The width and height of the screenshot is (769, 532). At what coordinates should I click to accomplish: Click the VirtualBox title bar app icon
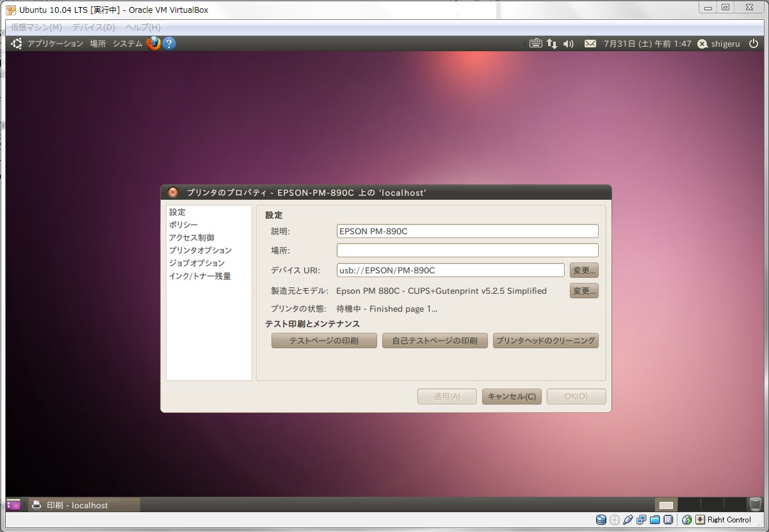(x=11, y=10)
